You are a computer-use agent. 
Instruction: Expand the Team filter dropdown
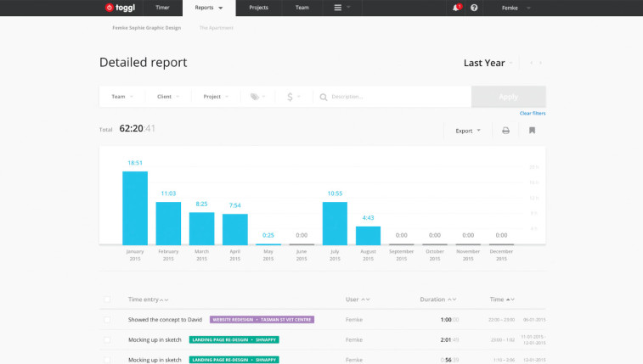(122, 97)
